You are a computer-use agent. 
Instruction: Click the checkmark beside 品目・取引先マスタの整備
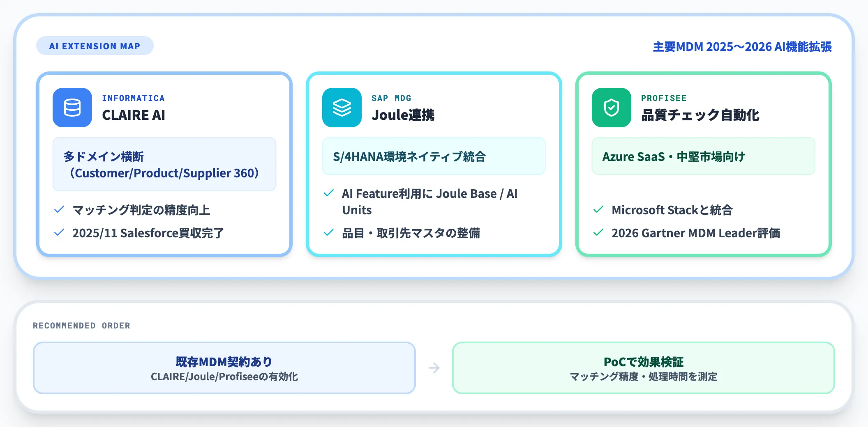coord(329,233)
